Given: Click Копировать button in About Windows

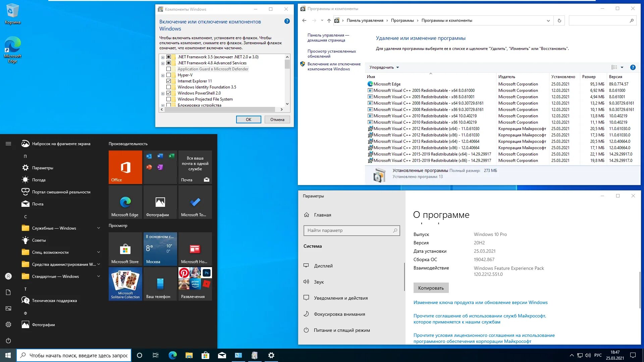Looking at the screenshot, I should 431,288.
